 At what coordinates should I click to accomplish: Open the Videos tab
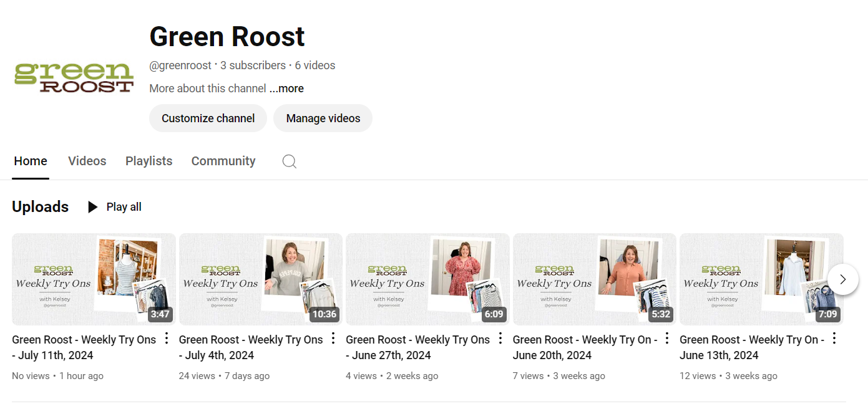[87, 161]
